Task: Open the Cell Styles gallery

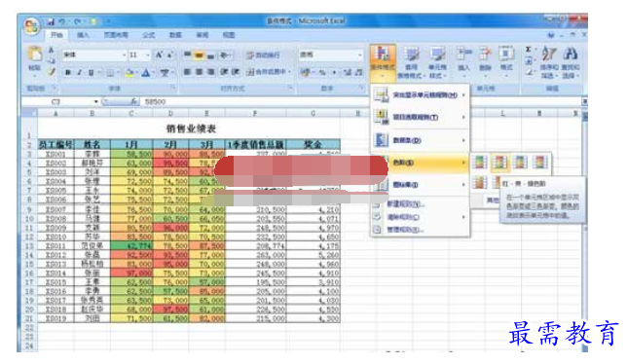Action: [x=437, y=62]
